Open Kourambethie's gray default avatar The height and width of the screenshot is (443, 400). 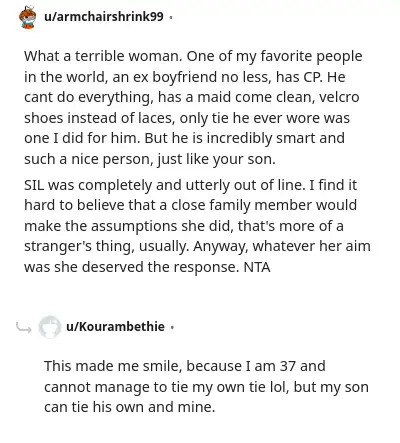[x=50, y=327]
